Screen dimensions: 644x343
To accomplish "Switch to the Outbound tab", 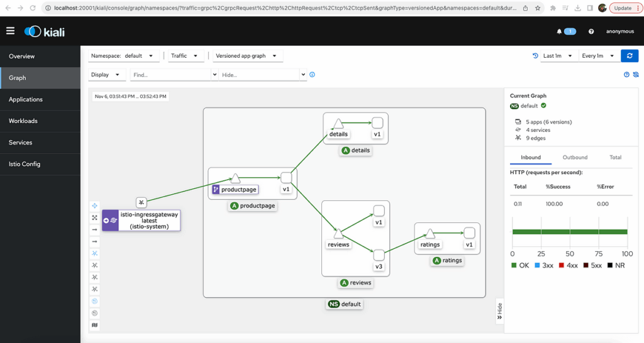I will (575, 157).
